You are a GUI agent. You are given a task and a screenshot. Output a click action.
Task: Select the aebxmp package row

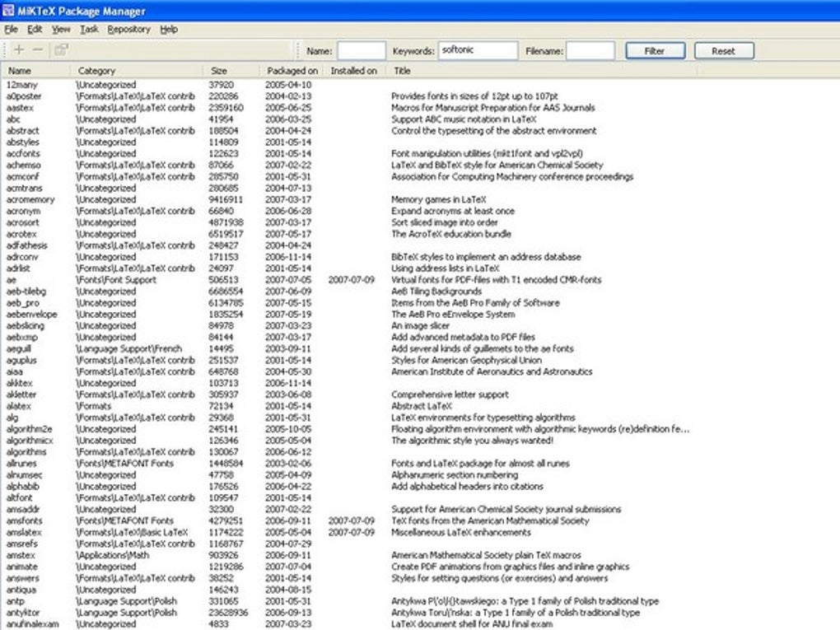tap(348, 338)
